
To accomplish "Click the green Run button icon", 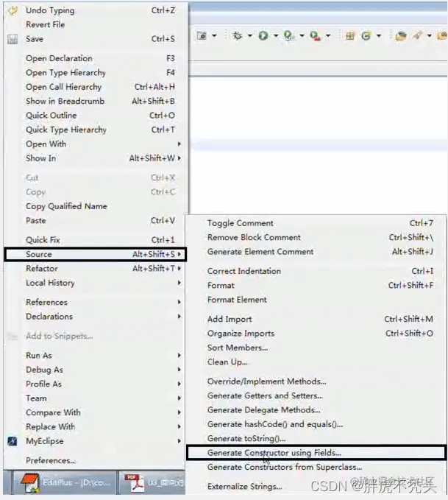I will (x=263, y=35).
